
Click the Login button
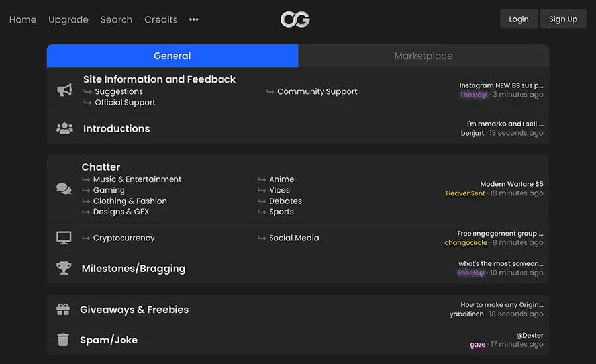(x=519, y=19)
